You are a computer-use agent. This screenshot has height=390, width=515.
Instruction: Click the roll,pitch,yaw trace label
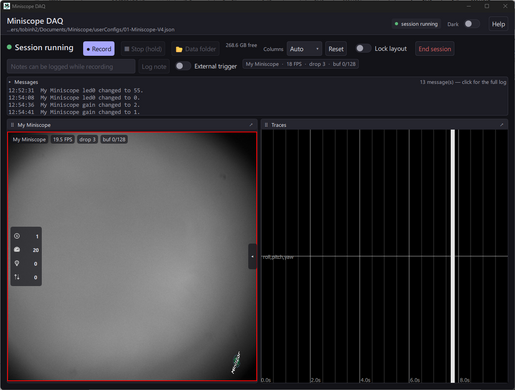[278, 257]
